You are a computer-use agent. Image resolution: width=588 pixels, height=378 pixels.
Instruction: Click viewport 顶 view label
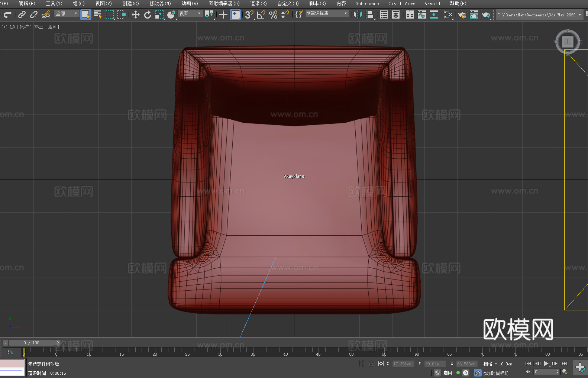pos(13,27)
